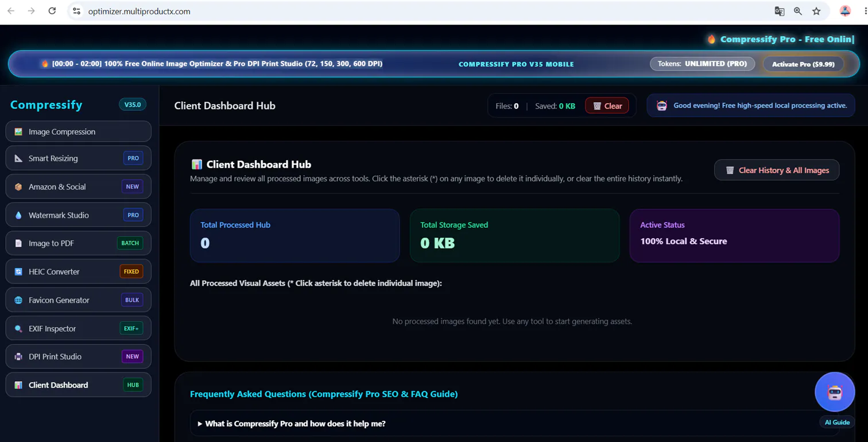Screen dimensions: 868x442
Task: Click the DPI Print Studio printer icon
Action: point(18,356)
